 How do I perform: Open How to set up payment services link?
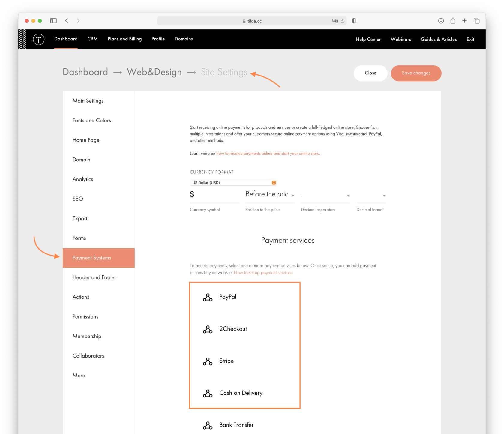click(x=263, y=273)
